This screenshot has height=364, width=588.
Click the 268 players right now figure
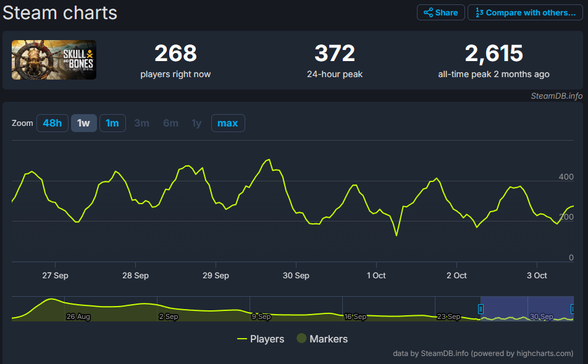pos(175,53)
